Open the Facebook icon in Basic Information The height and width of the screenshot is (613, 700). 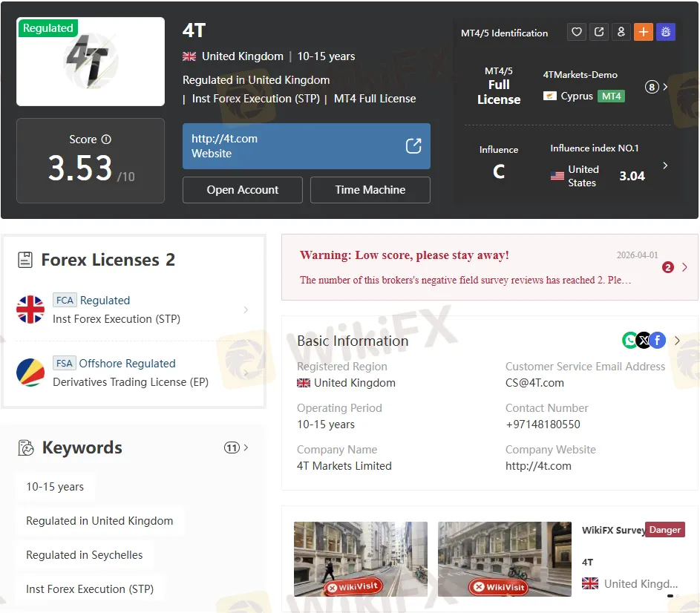pos(658,341)
